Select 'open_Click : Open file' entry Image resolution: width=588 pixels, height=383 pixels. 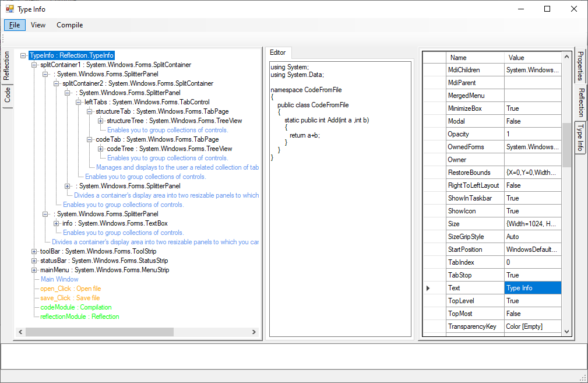71,289
